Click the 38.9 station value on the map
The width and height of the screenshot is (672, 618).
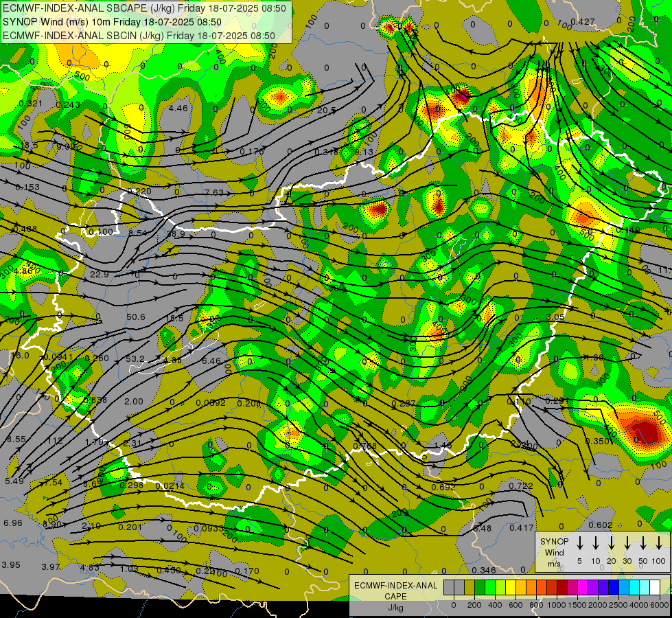pyautogui.click(x=176, y=233)
